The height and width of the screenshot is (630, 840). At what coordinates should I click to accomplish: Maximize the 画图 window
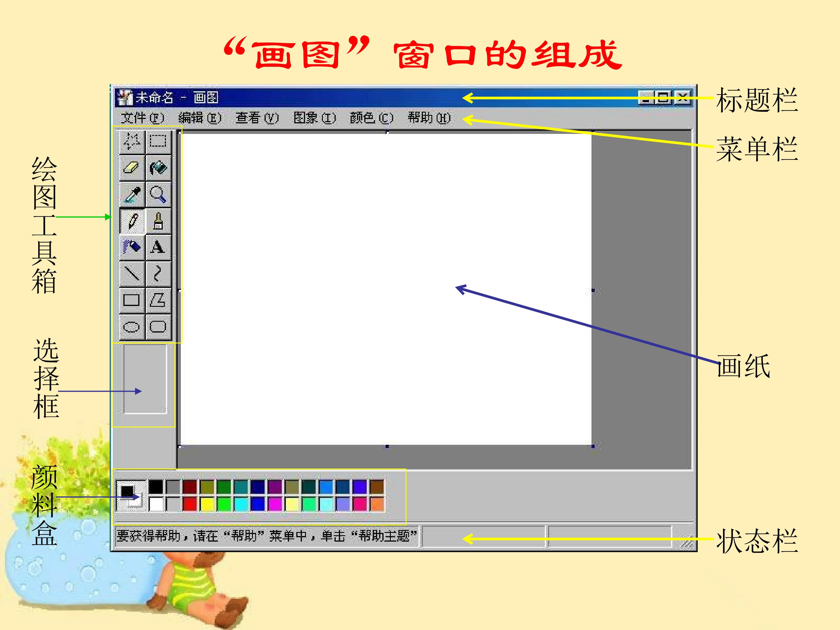point(663,98)
